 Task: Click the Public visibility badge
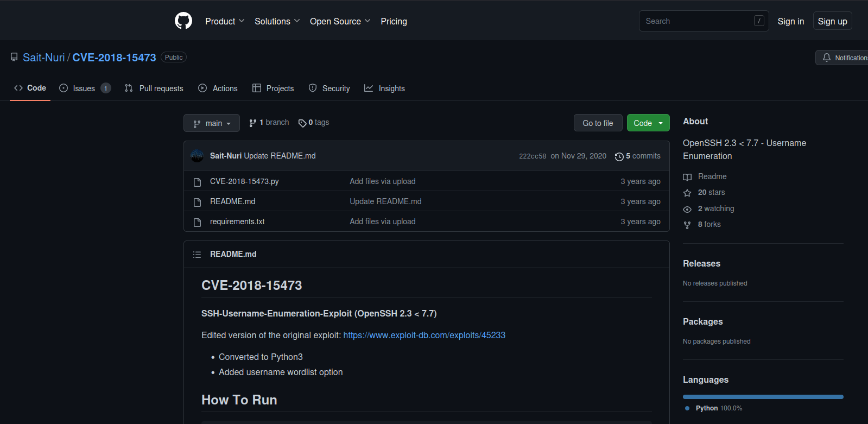click(x=174, y=58)
